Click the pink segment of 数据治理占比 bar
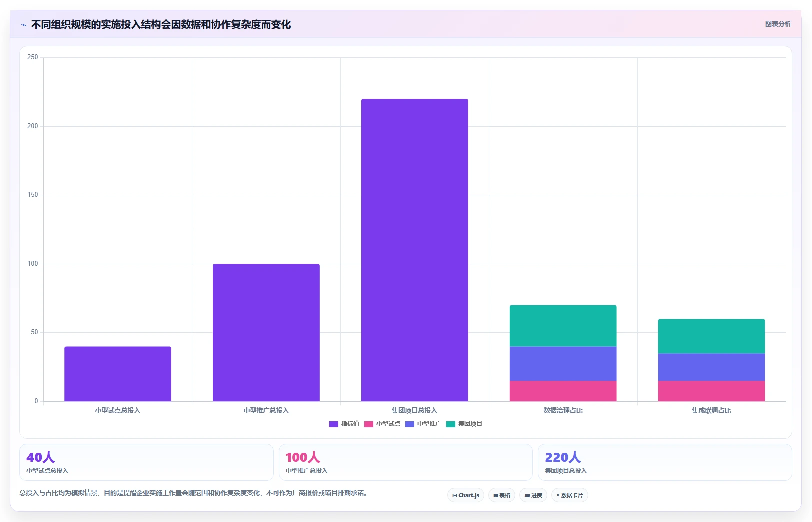The height and width of the screenshot is (522, 812). (x=563, y=391)
